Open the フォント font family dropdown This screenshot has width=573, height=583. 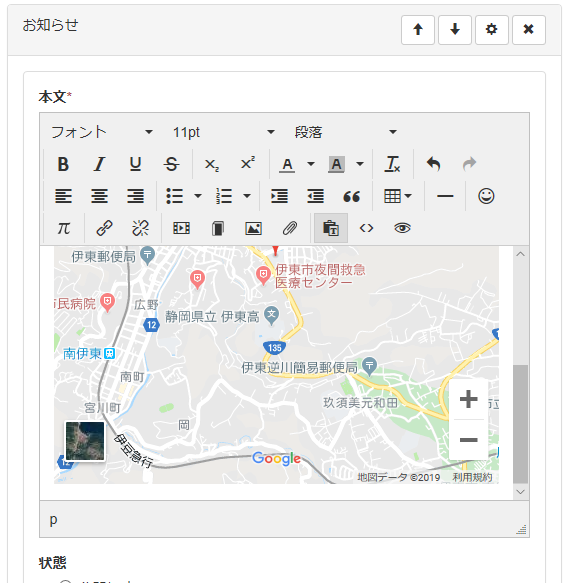(102, 132)
